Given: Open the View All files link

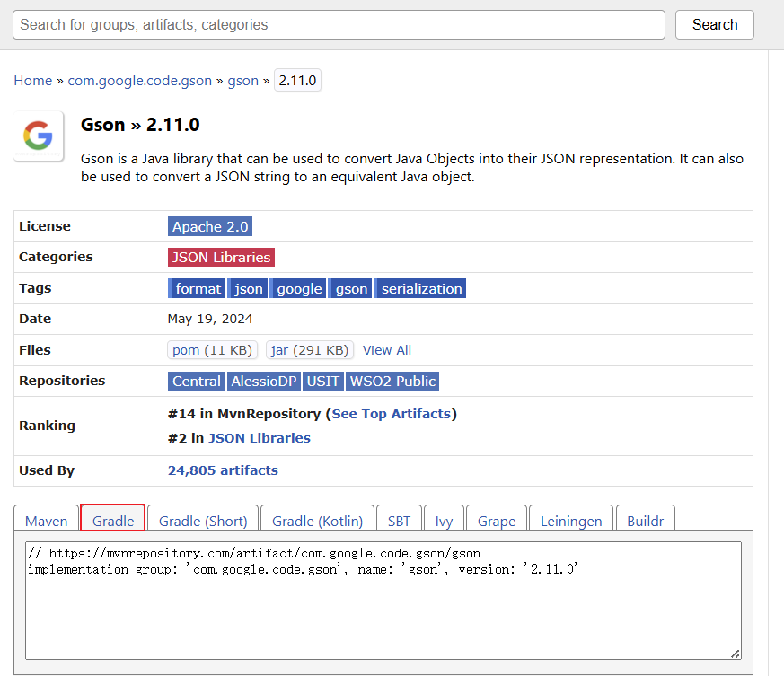Looking at the screenshot, I should click(x=387, y=350).
